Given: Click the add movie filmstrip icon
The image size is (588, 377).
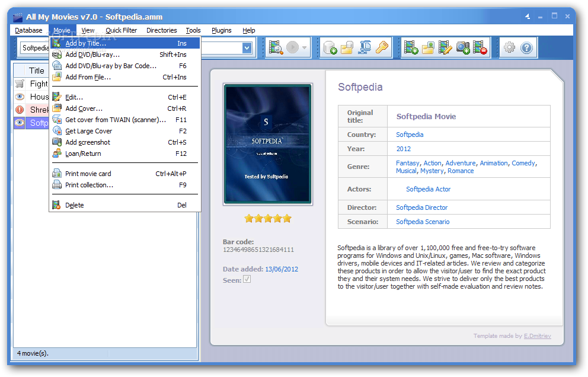Looking at the screenshot, I should pyautogui.click(x=411, y=47).
